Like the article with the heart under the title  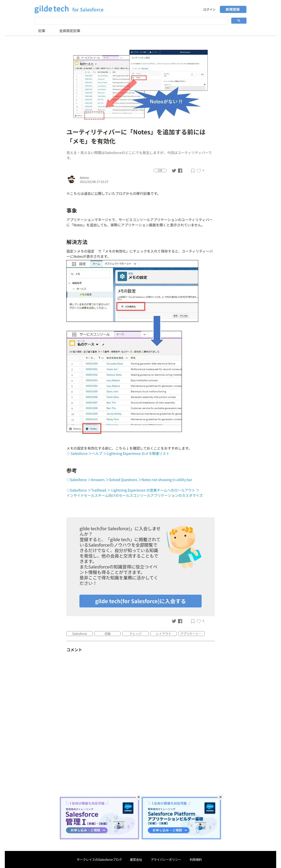(199, 171)
